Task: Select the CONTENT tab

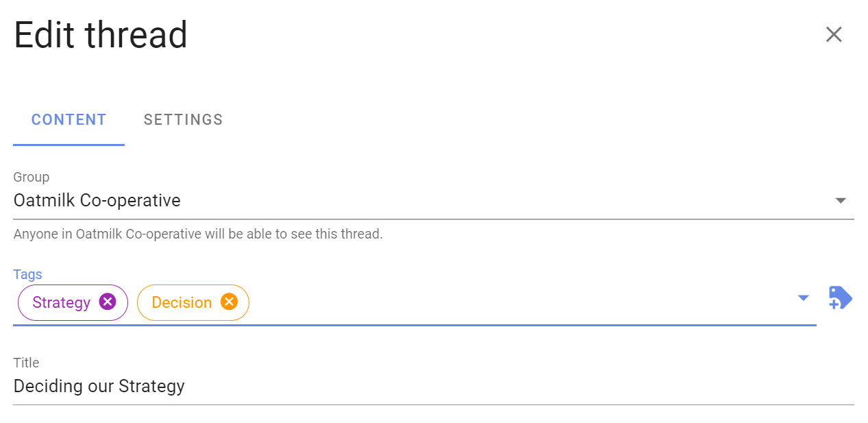Action: pyautogui.click(x=69, y=119)
